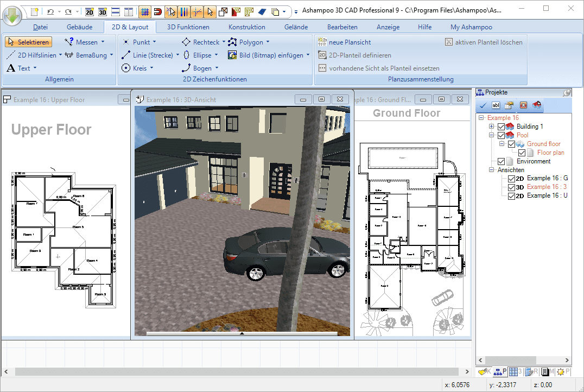Uncheck the Floor plan checkbox
Viewport: 584px width, 392px height.
click(522, 153)
